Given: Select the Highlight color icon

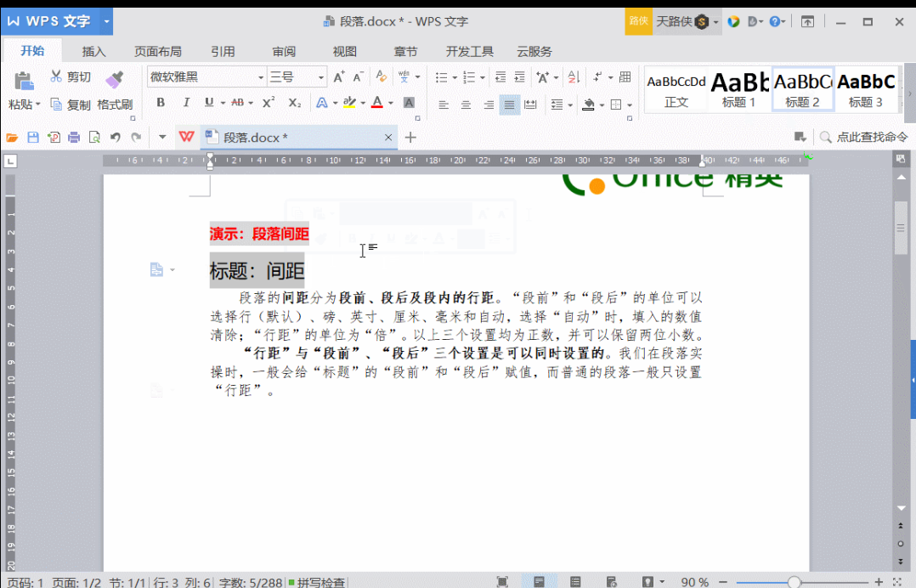Looking at the screenshot, I should [348, 103].
